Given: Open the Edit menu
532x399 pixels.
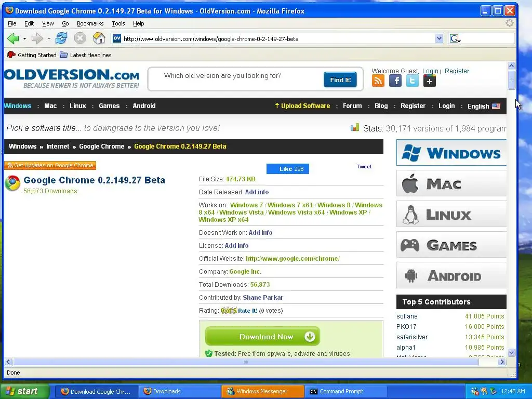Looking at the screenshot, I should (x=29, y=23).
